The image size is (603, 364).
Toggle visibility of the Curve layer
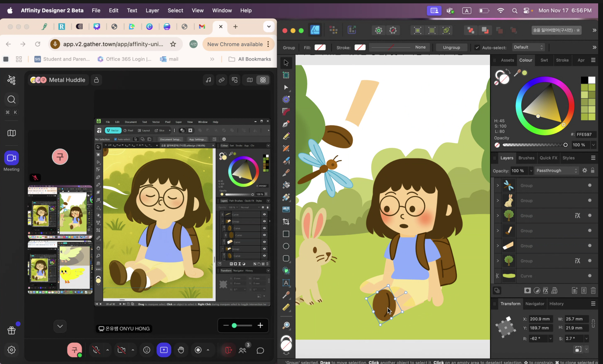(x=590, y=276)
